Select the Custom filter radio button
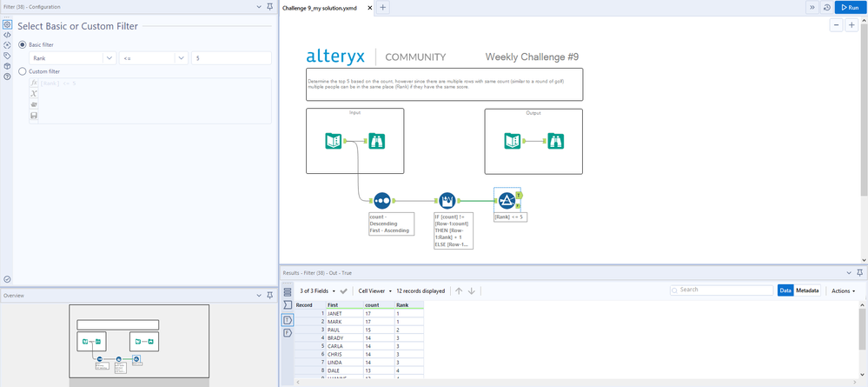868x387 pixels. coord(22,71)
